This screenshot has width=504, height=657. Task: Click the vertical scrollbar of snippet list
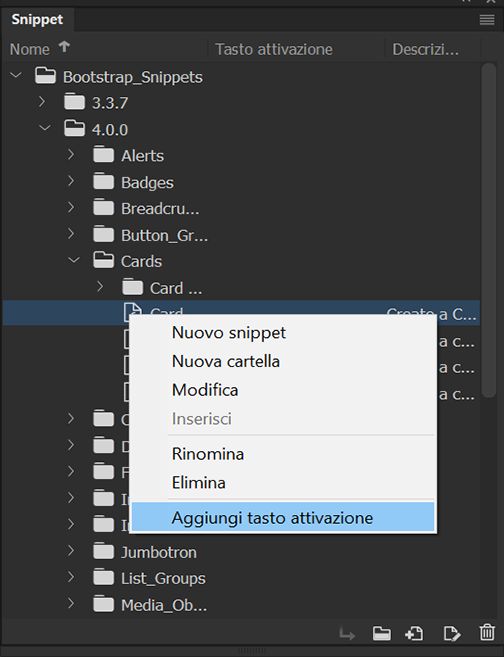[x=488, y=229]
